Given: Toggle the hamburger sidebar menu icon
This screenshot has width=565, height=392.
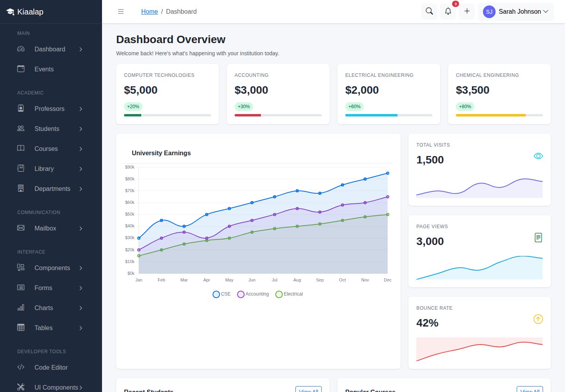Looking at the screenshot, I should [121, 12].
